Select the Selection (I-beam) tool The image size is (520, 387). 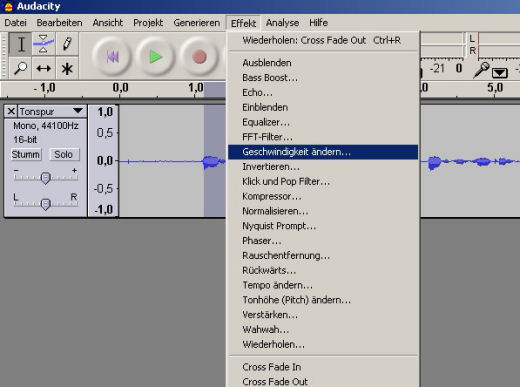(x=21, y=44)
